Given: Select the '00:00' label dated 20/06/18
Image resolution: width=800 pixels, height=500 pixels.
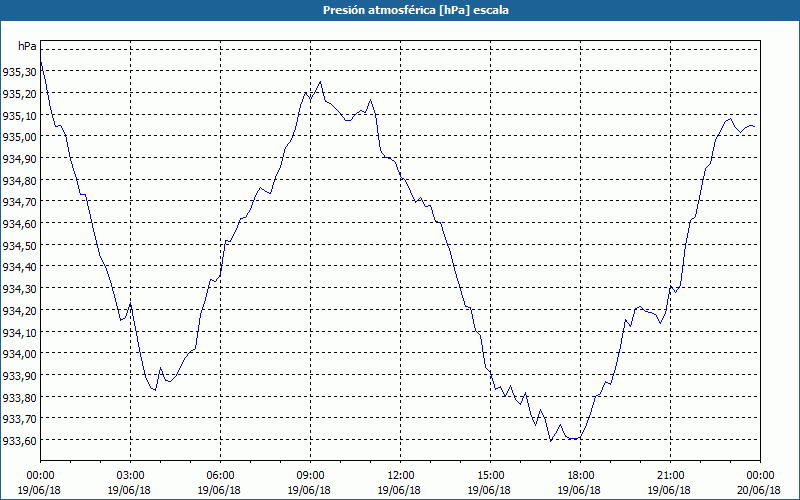Looking at the screenshot, I should point(761,476).
